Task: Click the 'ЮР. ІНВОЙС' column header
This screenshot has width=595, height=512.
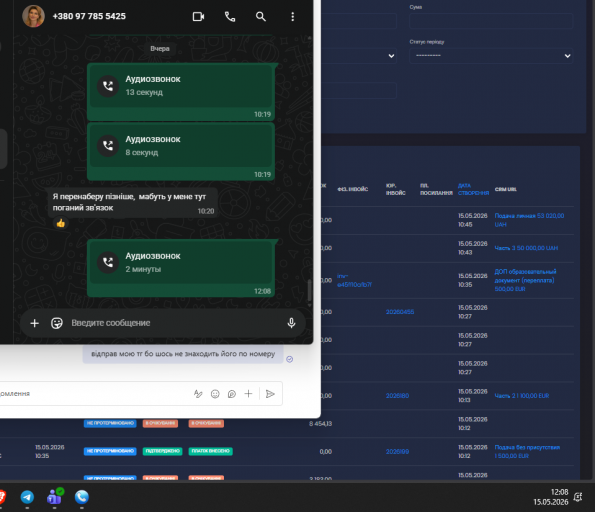Action: pyautogui.click(x=396, y=189)
